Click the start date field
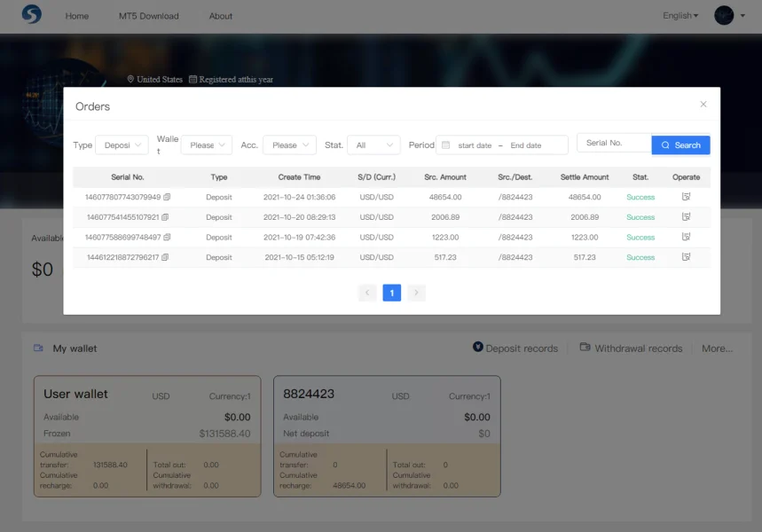 click(474, 145)
